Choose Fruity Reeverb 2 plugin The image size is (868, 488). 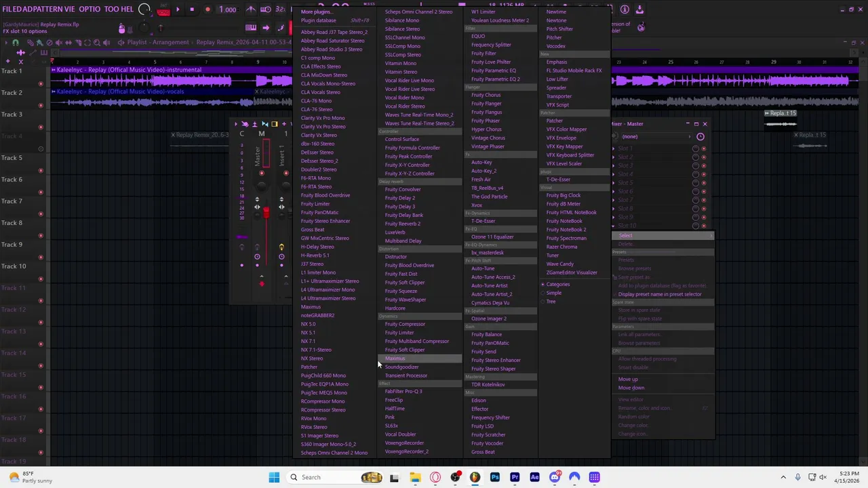tap(402, 224)
